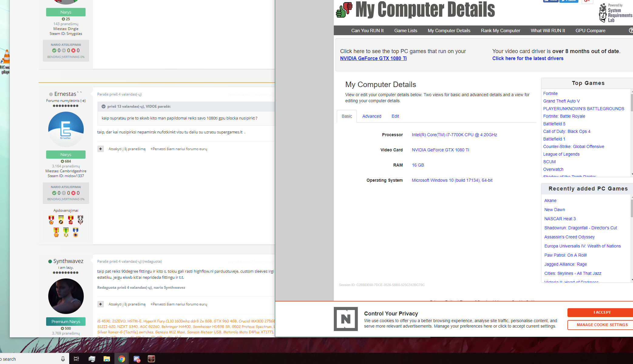Click the Synthwavez username
This screenshot has height=364, width=633.
coord(68,261)
